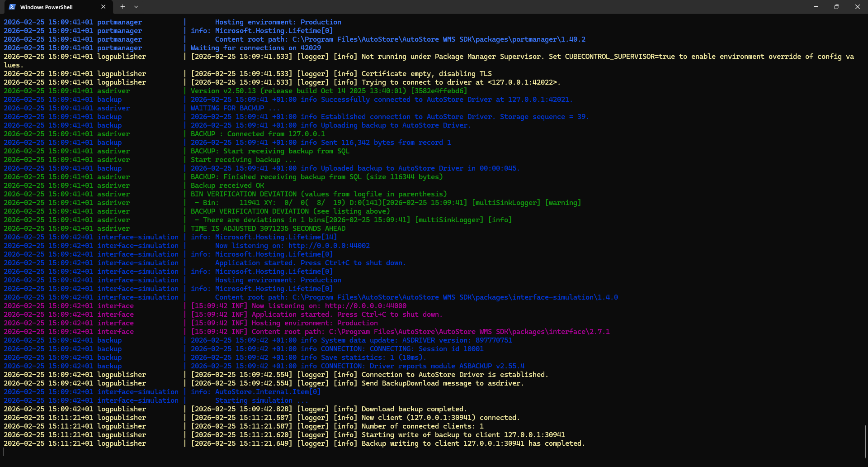Click 'Sent 116,342 bytes from record 1' line
Screen dimensions: 868x467
(x=386, y=143)
